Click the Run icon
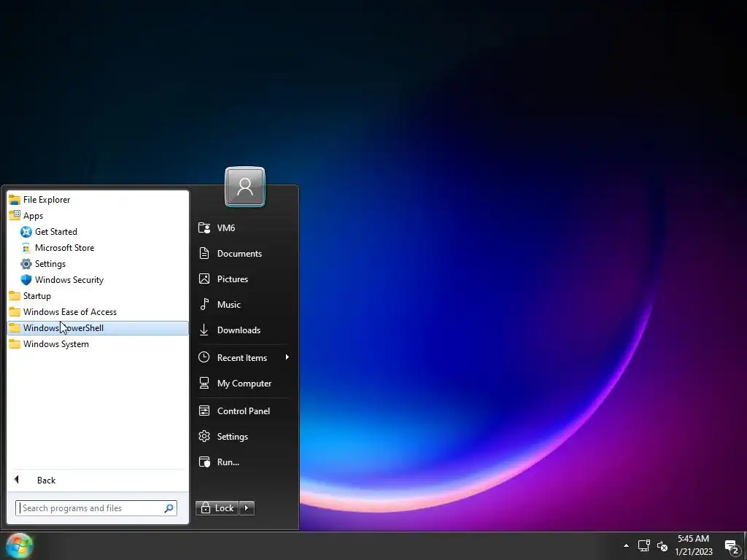The height and width of the screenshot is (560, 747). [204, 462]
